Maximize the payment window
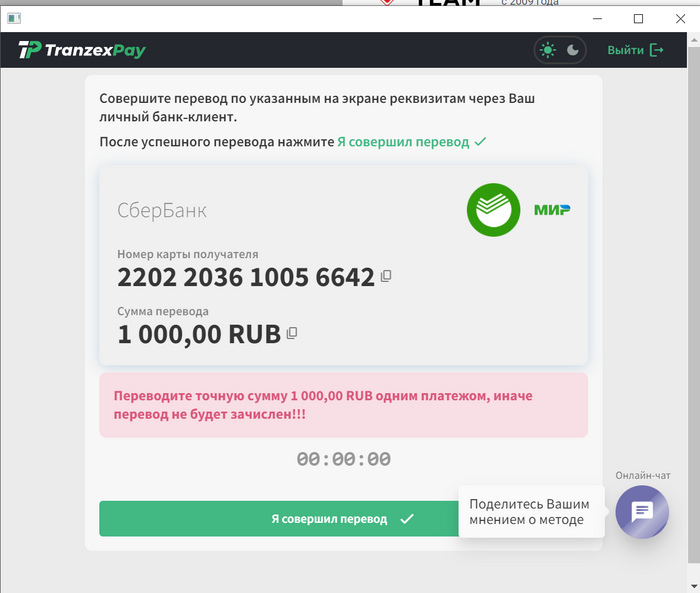 pos(638,19)
